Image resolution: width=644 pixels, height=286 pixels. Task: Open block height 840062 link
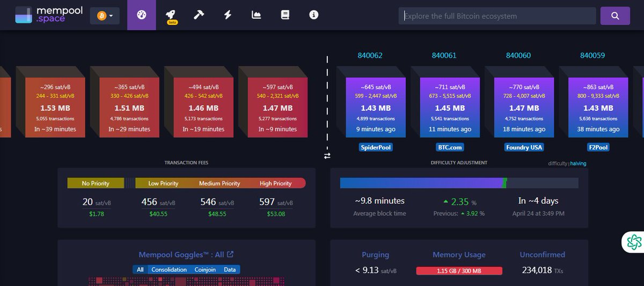point(370,55)
